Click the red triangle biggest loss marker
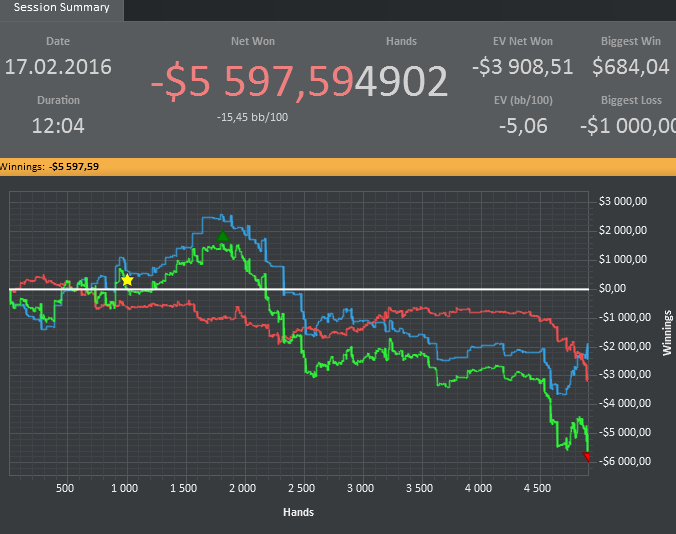 [x=586, y=457]
